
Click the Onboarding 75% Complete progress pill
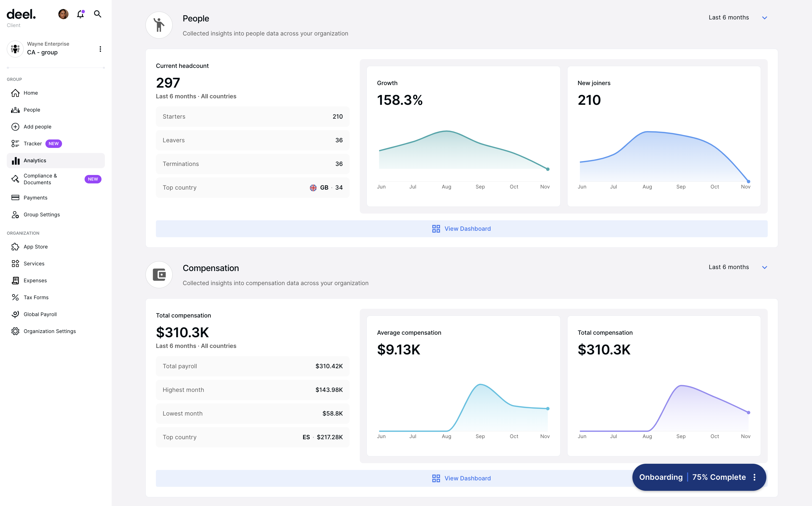(x=692, y=477)
